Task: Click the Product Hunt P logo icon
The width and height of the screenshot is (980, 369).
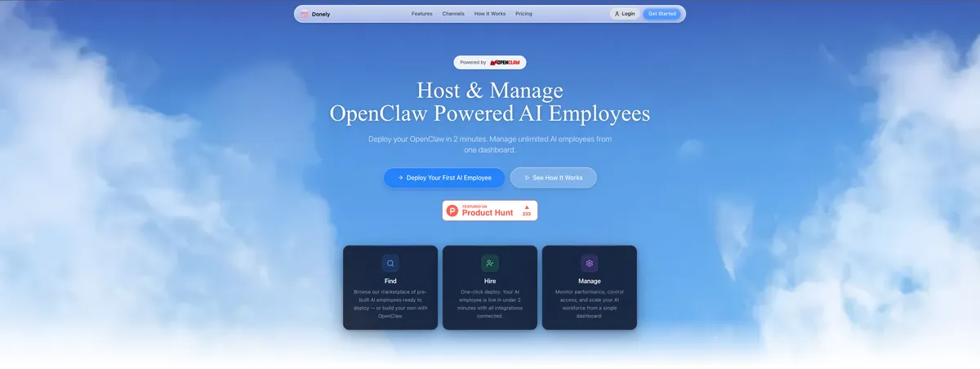Action: tap(452, 211)
